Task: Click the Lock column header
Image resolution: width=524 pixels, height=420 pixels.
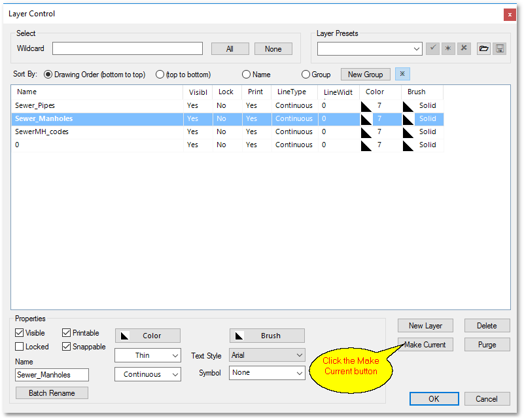Action: (x=227, y=92)
